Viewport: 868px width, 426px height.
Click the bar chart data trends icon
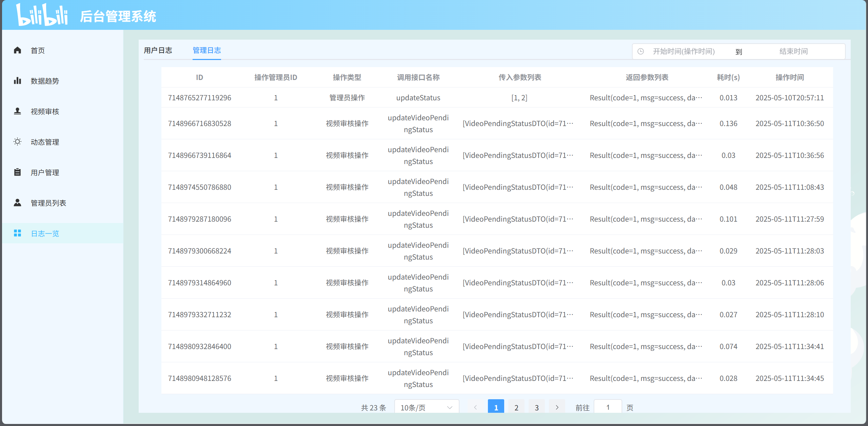pos(17,81)
